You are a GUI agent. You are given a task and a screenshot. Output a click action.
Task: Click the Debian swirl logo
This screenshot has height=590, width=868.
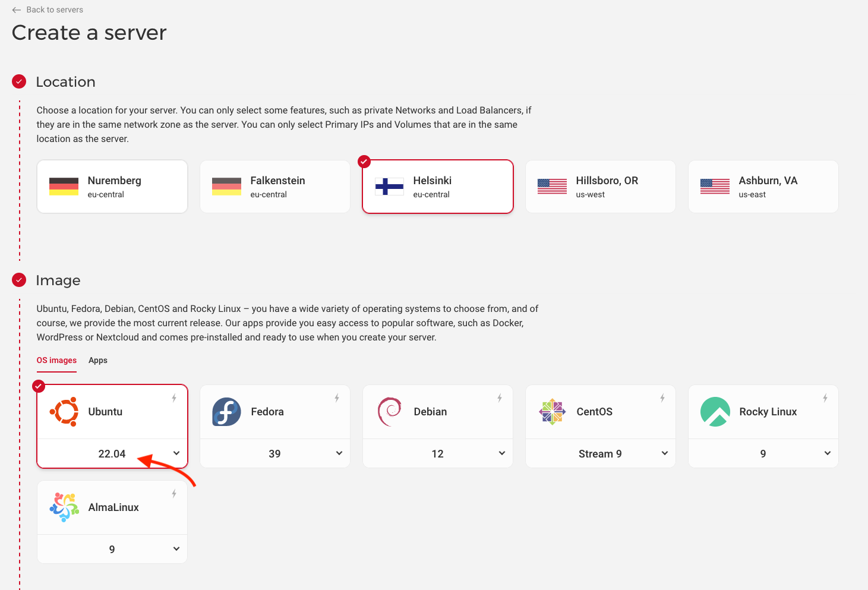coord(389,412)
